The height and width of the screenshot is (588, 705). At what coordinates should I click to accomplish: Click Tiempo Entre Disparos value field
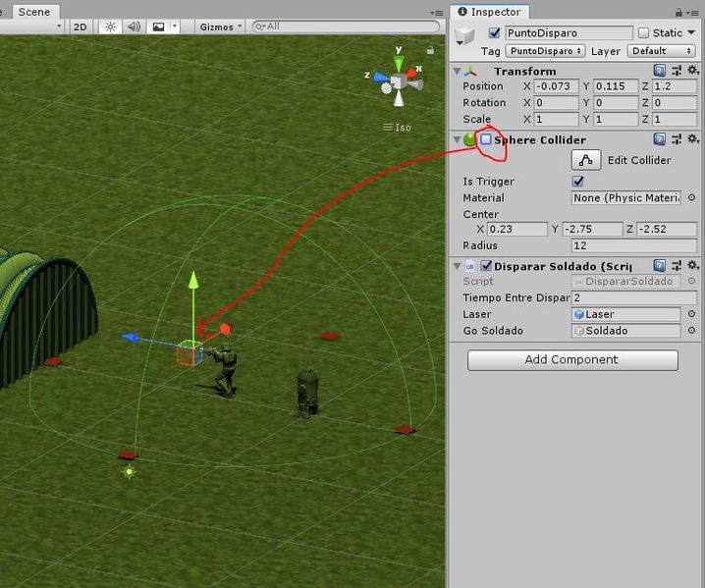pos(634,298)
